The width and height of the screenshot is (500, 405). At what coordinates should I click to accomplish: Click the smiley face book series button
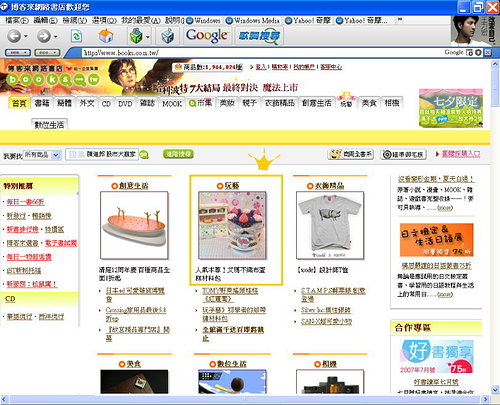coord(351,154)
